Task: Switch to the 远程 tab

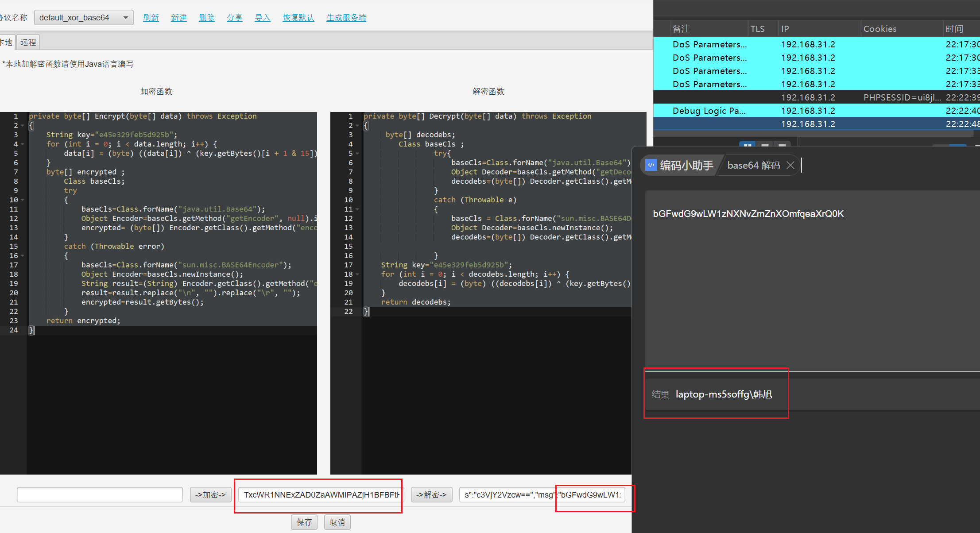Action: (x=28, y=42)
